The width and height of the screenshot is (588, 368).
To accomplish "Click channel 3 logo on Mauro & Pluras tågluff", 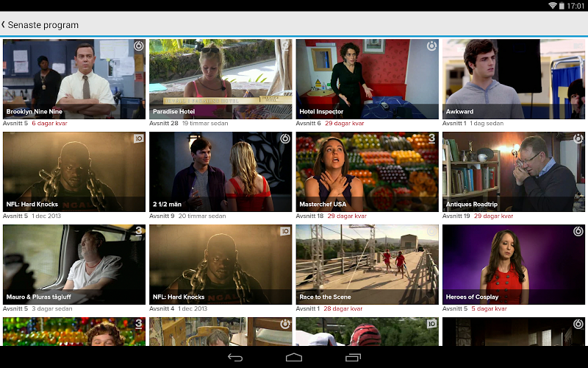I will [139, 231].
